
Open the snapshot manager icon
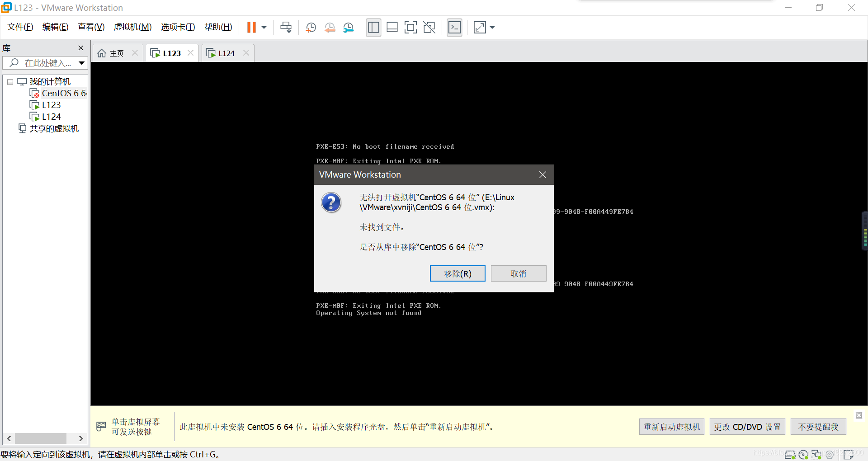[348, 28]
